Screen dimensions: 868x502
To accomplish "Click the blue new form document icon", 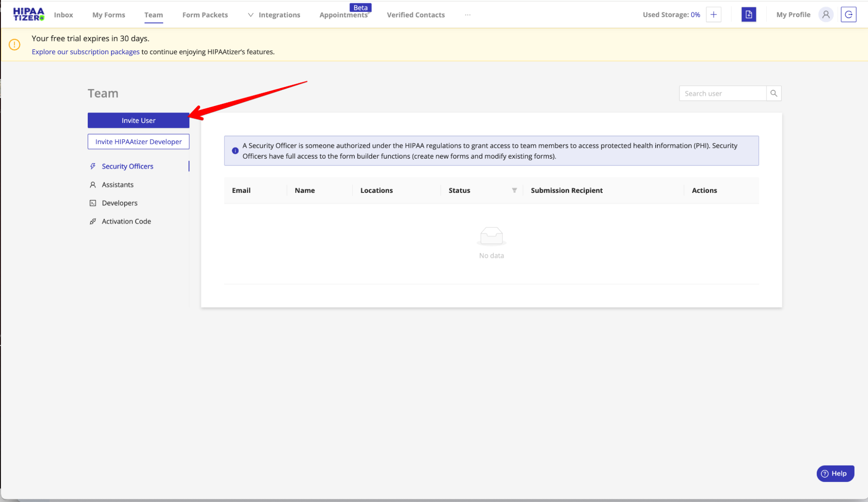I will 749,14.
